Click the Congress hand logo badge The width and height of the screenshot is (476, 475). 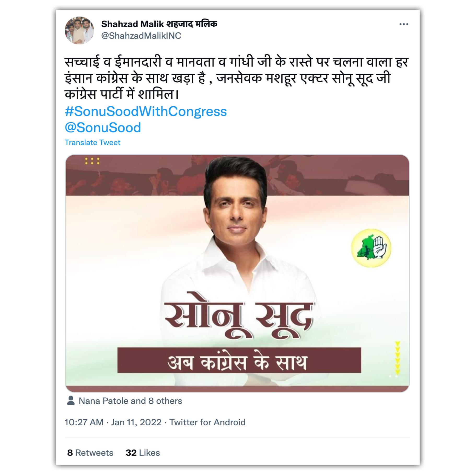pos(371,248)
